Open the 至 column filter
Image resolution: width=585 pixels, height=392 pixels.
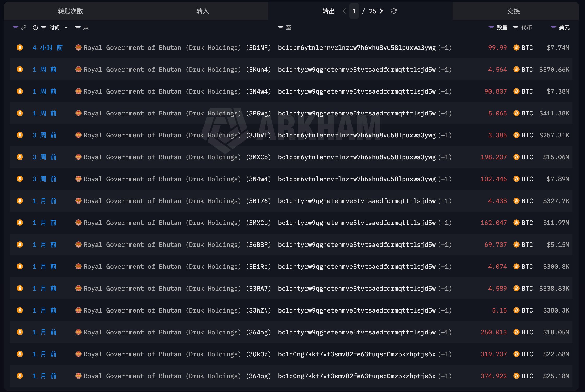click(x=280, y=28)
